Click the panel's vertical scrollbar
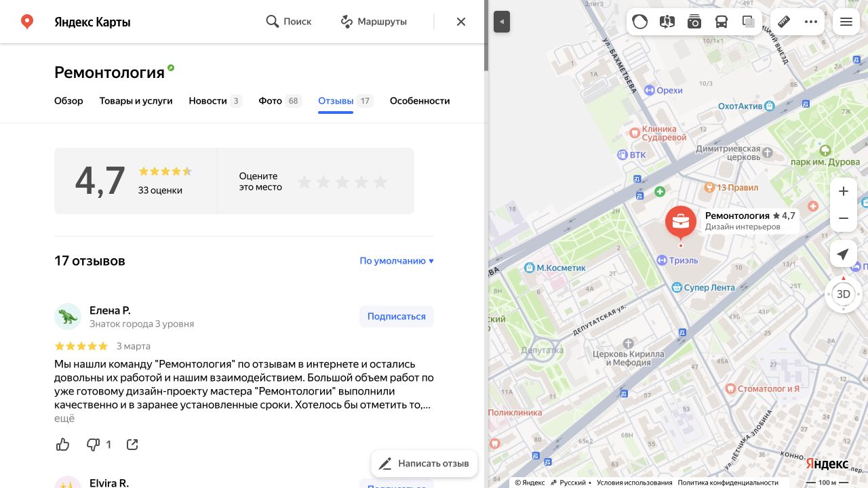Screen dimensions: 868x488 486,35
